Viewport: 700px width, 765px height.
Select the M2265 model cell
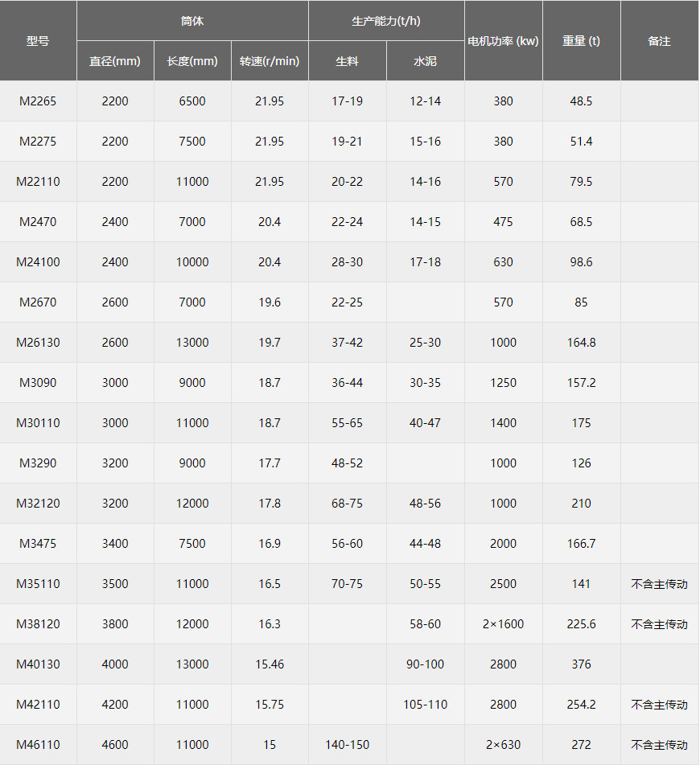click(38, 101)
